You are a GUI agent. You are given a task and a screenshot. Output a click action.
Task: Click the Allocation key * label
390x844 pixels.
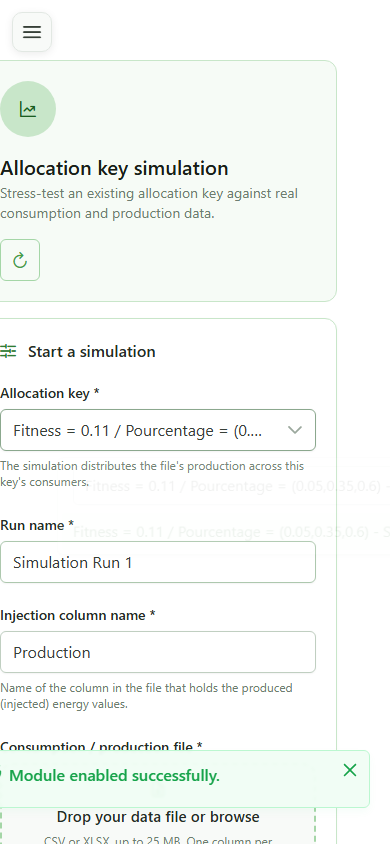click(x=49, y=393)
